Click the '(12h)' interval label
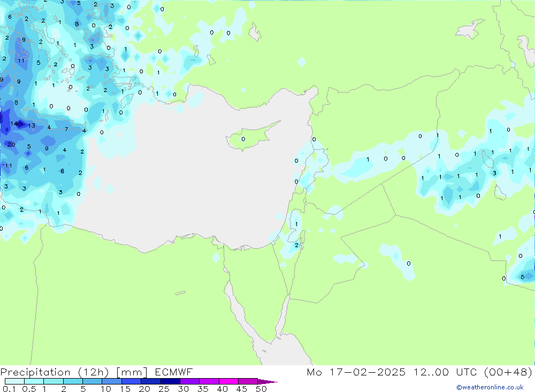This screenshot has height=392, width=535. point(93,372)
